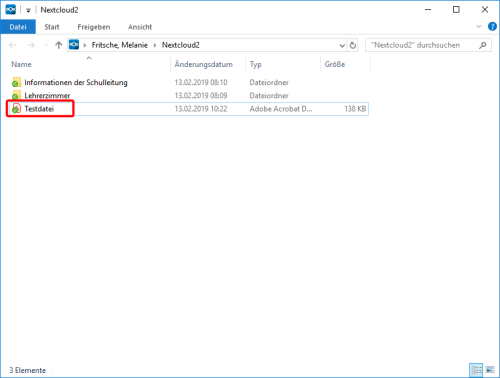Expand the ribbon with the chevron
Image resolution: width=500 pixels, height=378 pixels.
click(x=479, y=26)
